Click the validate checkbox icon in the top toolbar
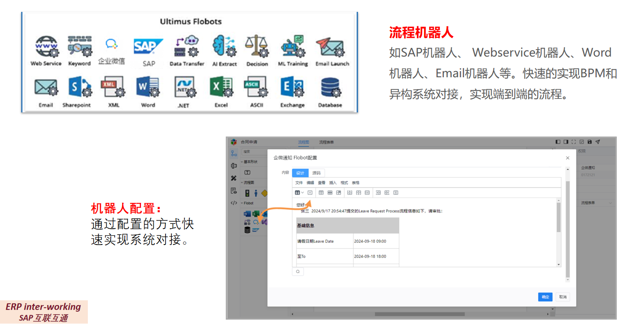Image resolution: width=644 pixels, height=324 pixels. click(582, 142)
